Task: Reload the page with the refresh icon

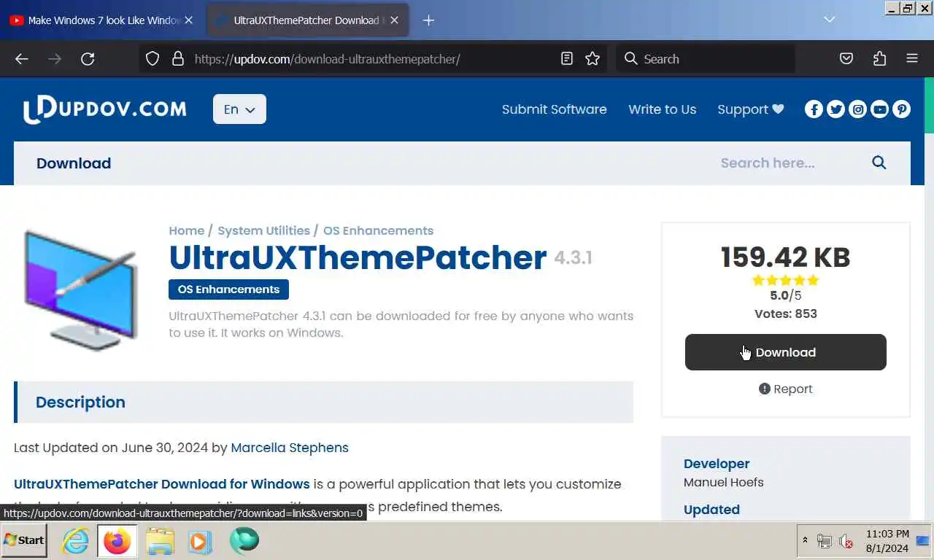Action: [x=88, y=59]
